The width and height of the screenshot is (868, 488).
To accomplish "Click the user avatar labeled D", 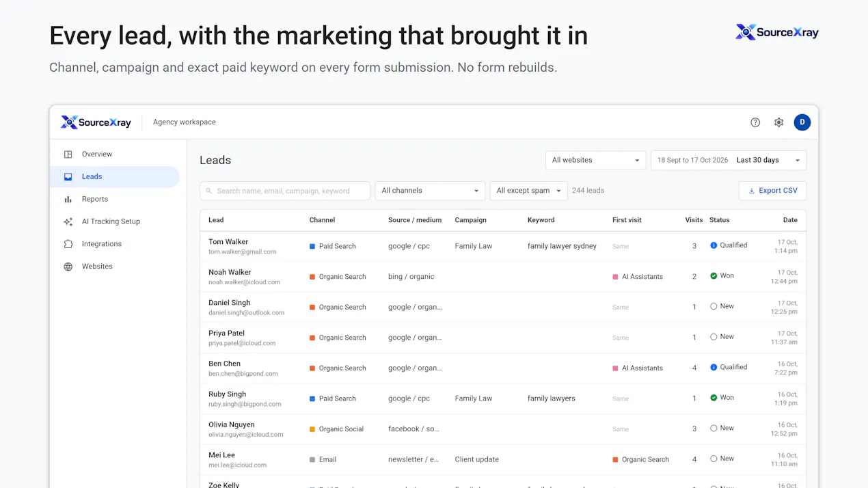I will [x=802, y=122].
